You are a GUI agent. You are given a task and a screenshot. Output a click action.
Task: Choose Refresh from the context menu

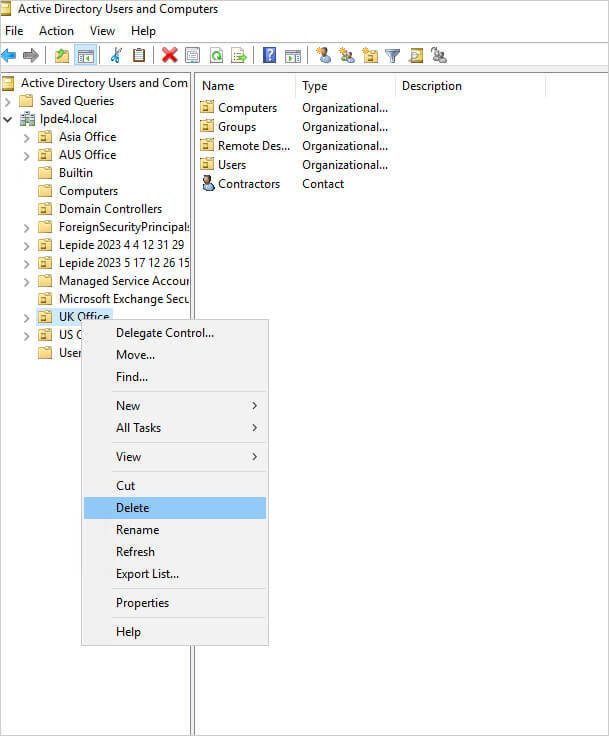coord(175,552)
